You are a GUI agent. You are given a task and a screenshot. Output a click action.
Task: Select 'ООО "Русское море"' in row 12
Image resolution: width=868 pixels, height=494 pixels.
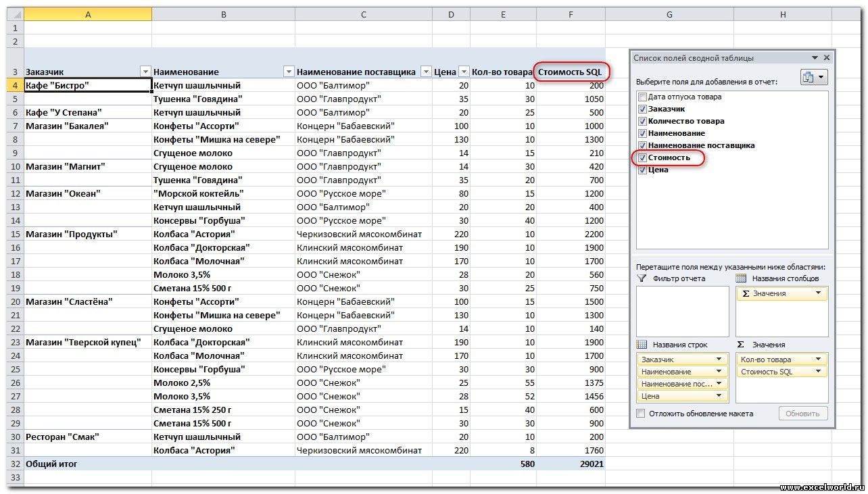364,193
